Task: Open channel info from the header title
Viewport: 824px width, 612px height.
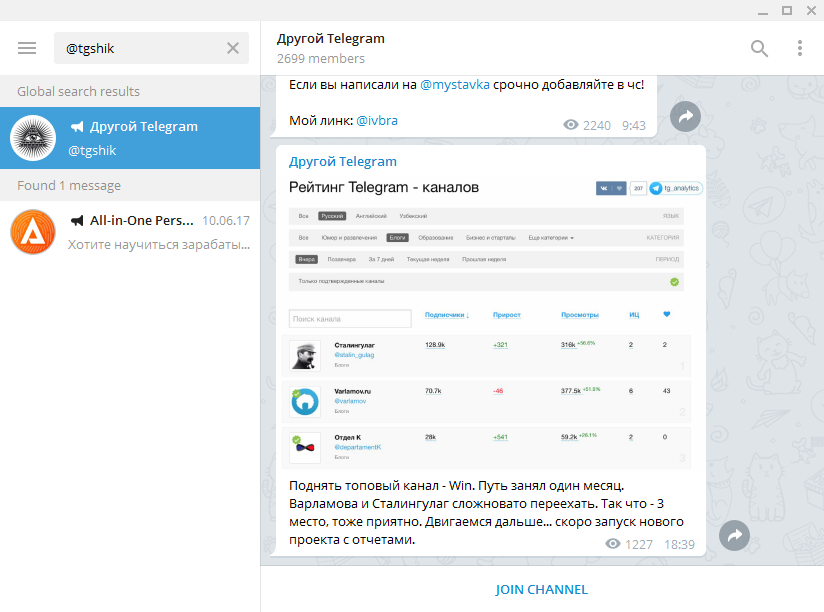Action: (331, 39)
